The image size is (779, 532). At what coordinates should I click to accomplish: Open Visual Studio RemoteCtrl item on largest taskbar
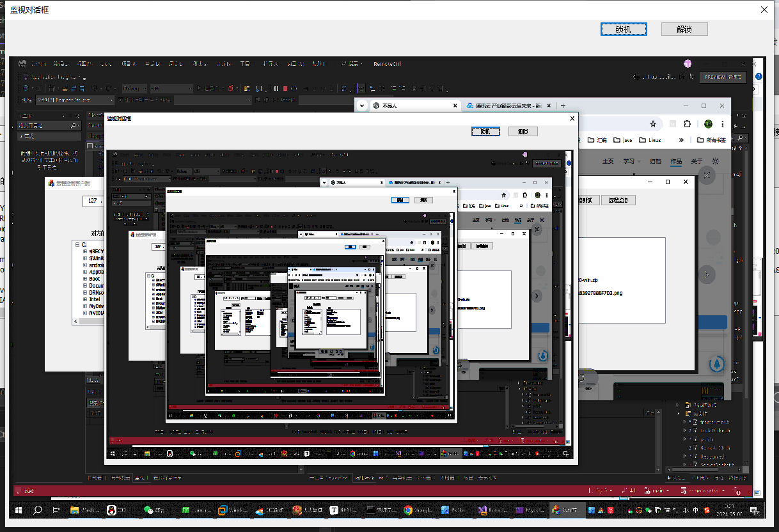point(492,510)
